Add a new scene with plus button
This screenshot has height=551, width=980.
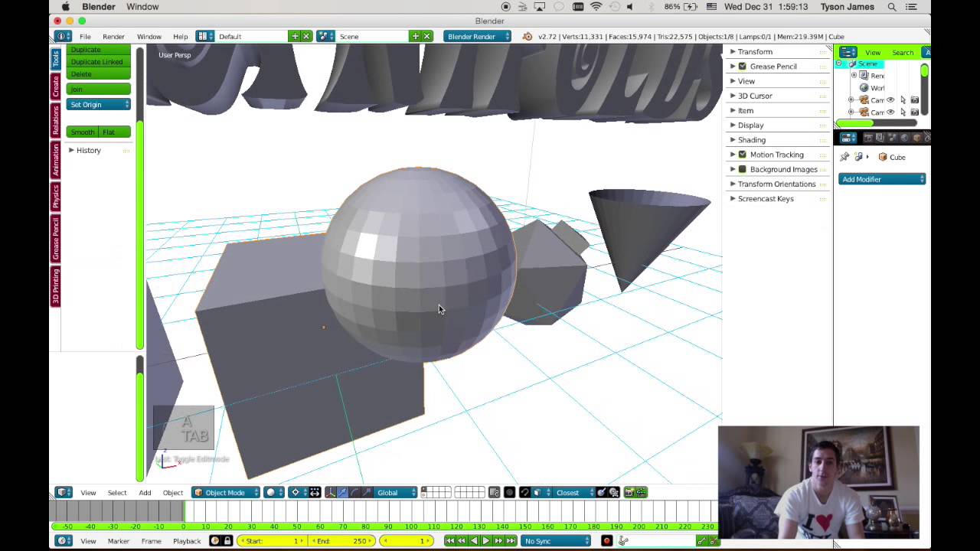click(416, 37)
